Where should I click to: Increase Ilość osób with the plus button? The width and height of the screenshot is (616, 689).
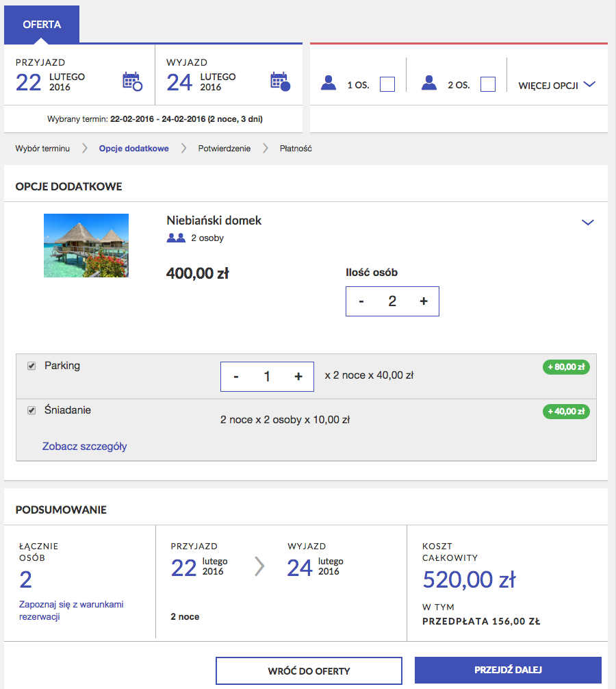pyautogui.click(x=424, y=301)
